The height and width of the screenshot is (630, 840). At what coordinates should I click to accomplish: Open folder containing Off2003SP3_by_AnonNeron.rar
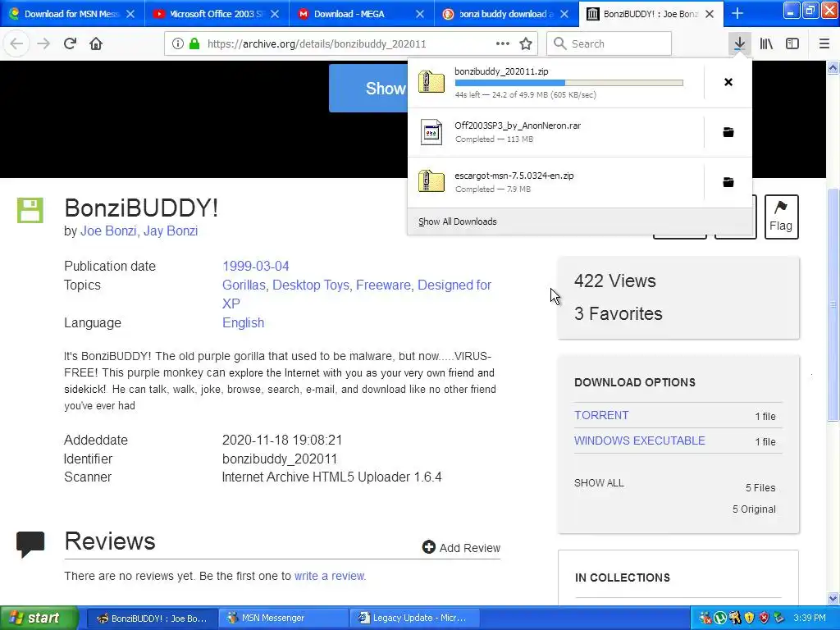(x=728, y=132)
